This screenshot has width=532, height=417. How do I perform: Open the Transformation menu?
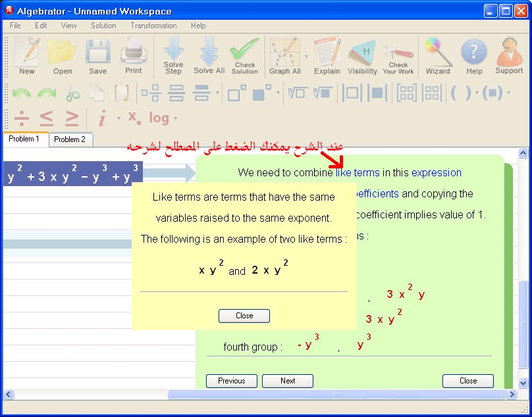point(153,26)
